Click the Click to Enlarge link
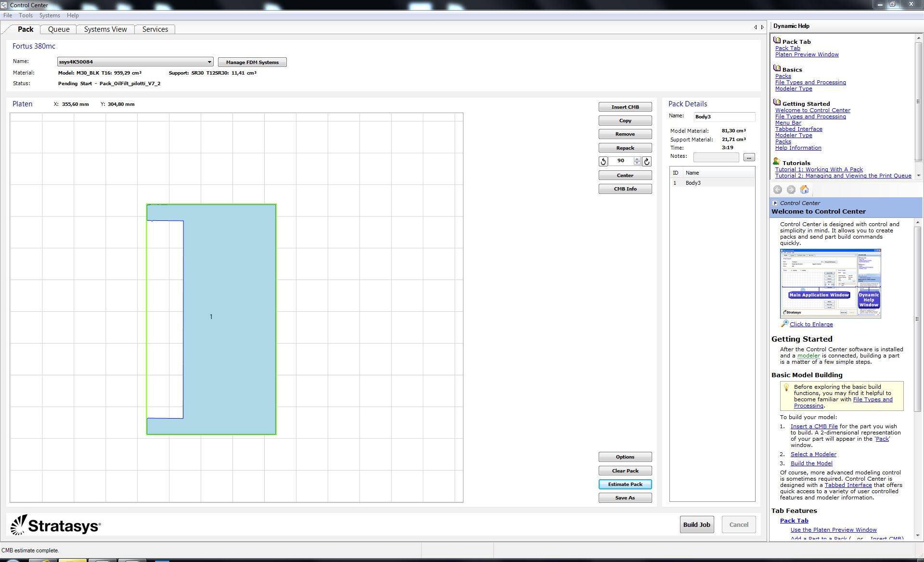The image size is (924, 562). coord(811,324)
